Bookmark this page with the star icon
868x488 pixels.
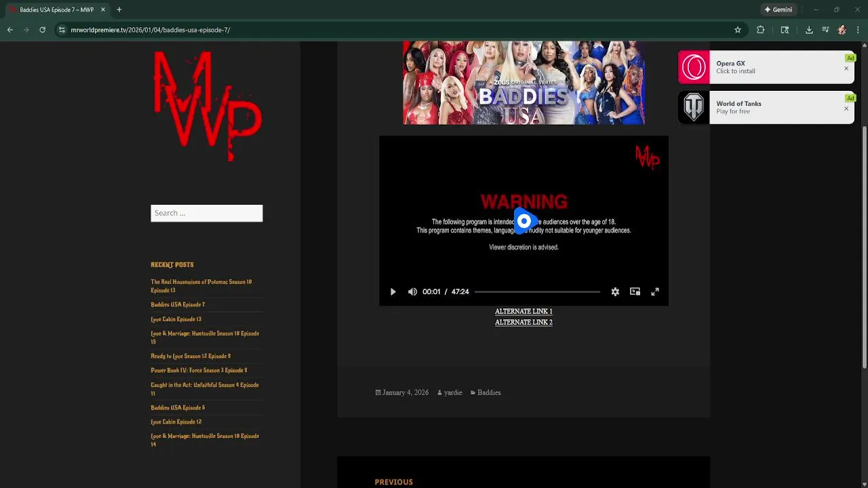[x=738, y=30]
